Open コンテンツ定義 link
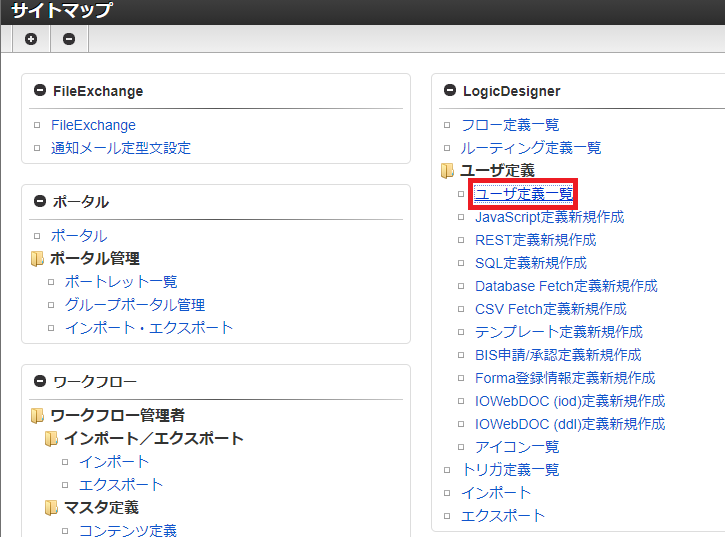725x537 pixels. click(x=128, y=530)
